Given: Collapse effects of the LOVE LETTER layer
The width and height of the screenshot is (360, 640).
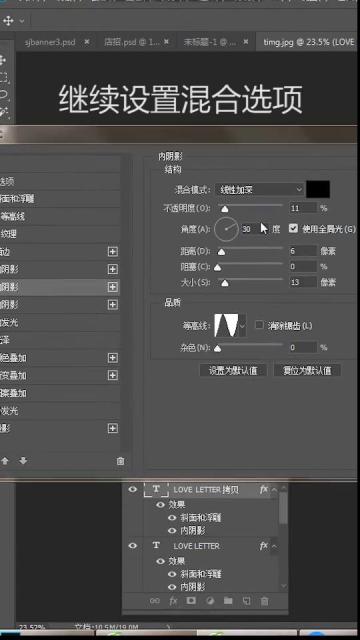Looking at the screenshot, I should coord(274,546).
